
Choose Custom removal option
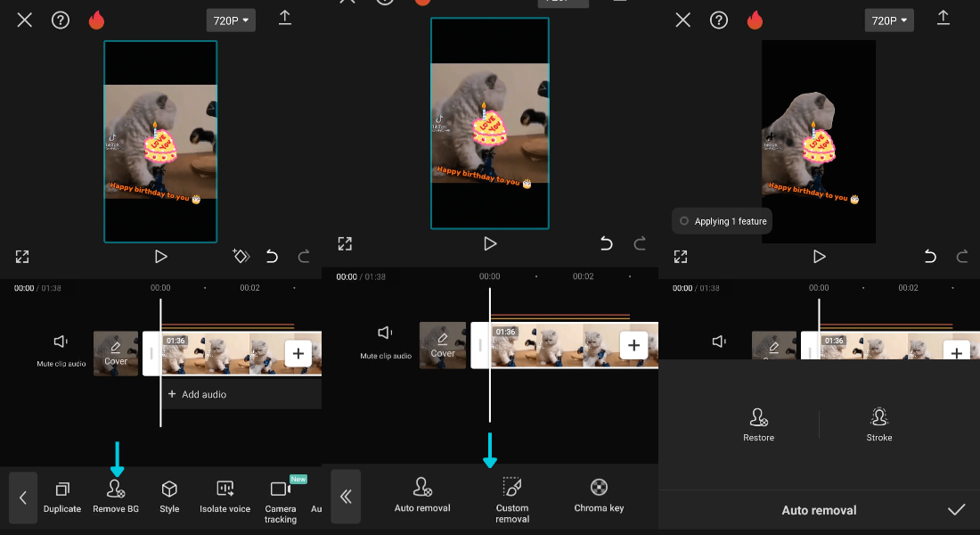tap(512, 500)
